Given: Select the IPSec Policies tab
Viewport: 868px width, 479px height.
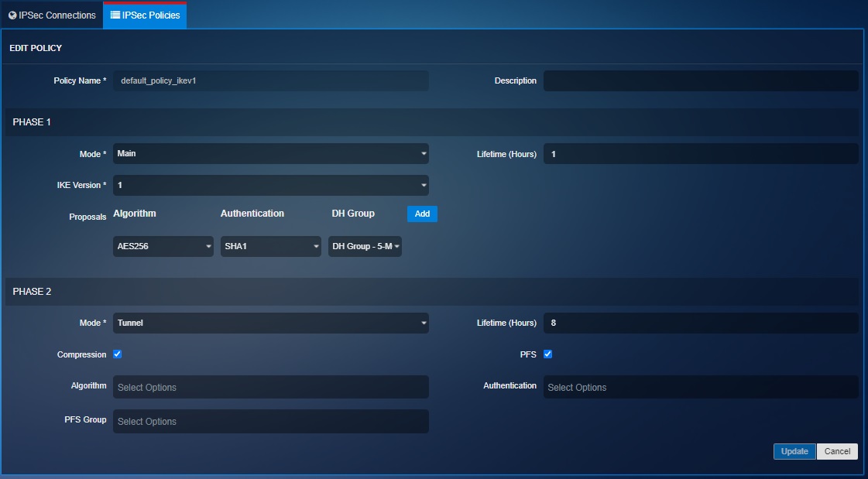Looking at the screenshot, I should pyautogui.click(x=145, y=15).
